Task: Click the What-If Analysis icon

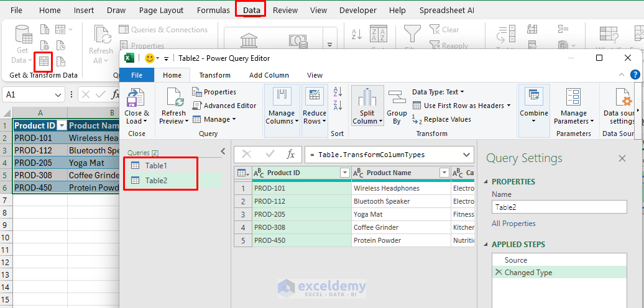Action: coord(609,34)
